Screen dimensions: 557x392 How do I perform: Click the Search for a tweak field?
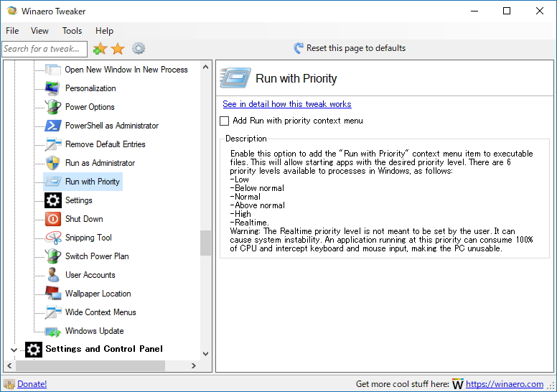[x=45, y=49]
